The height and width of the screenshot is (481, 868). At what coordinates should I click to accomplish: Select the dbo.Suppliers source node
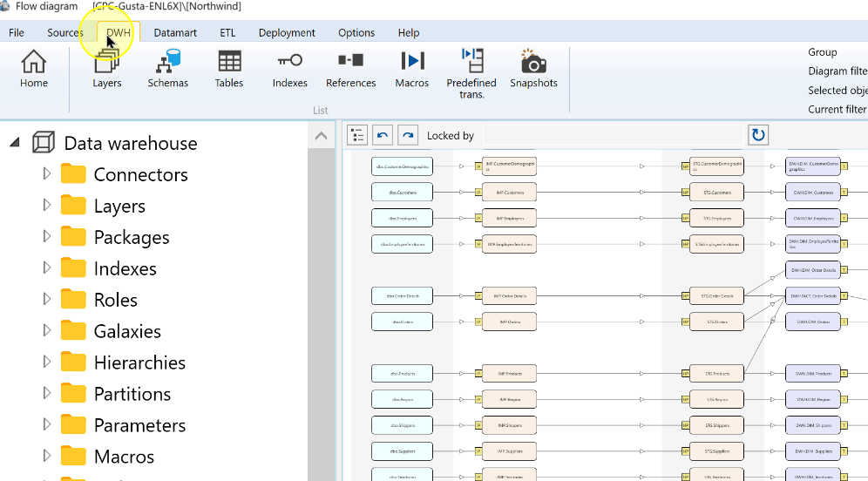tap(402, 451)
